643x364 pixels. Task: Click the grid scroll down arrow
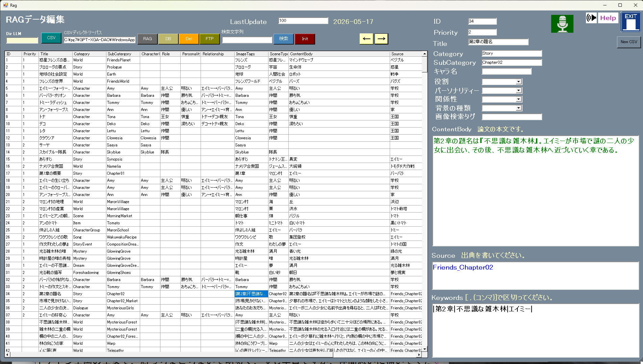coord(425,349)
